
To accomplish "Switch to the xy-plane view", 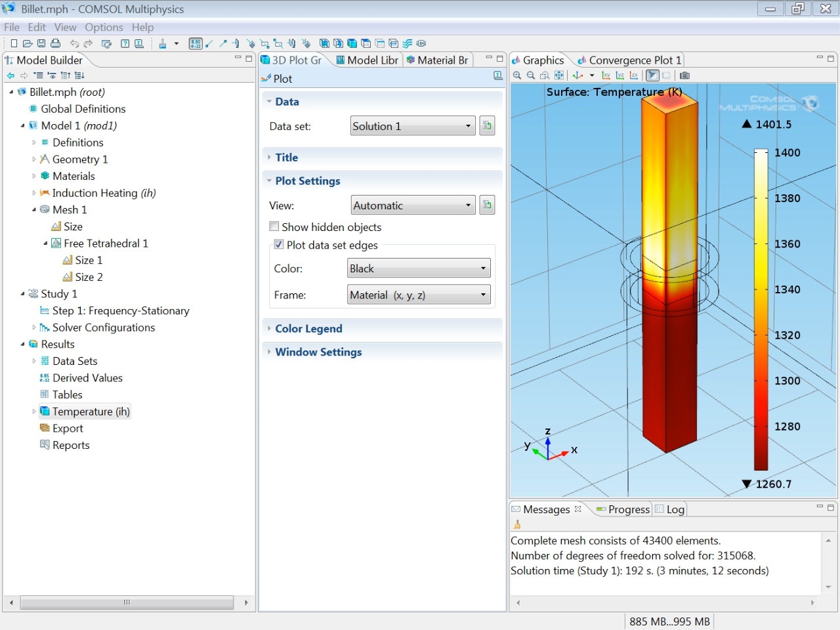I will [606, 75].
